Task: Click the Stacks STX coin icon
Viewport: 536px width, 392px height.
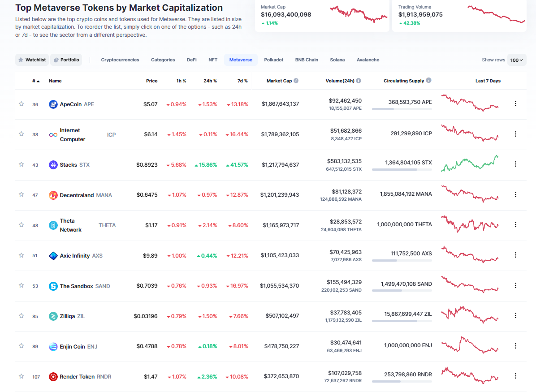Action: (53, 165)
